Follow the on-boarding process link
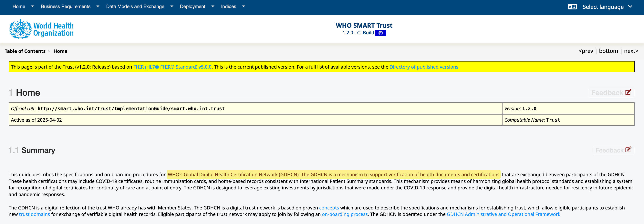Image resolution: width=644 pixels, height=224 pixels. click(345, 214)
